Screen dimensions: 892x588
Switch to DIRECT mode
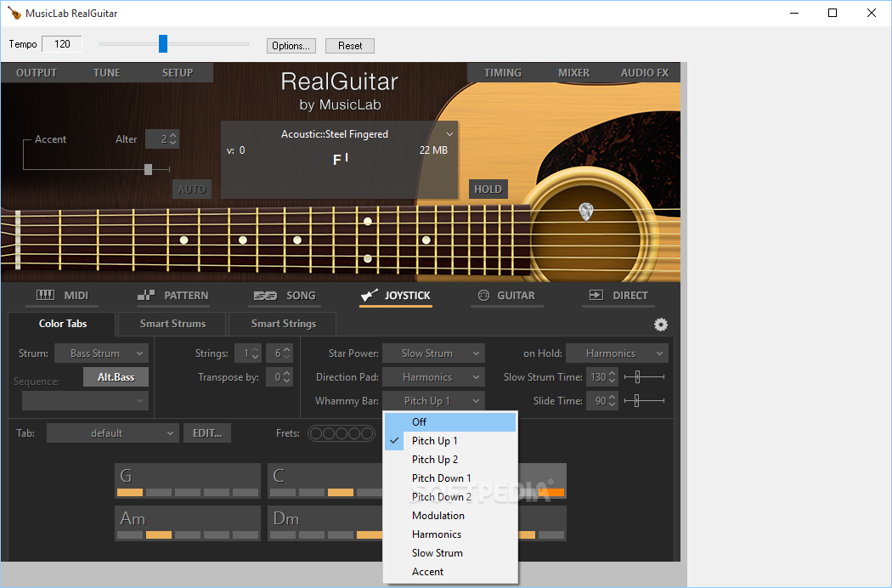[x=618, y=296]
